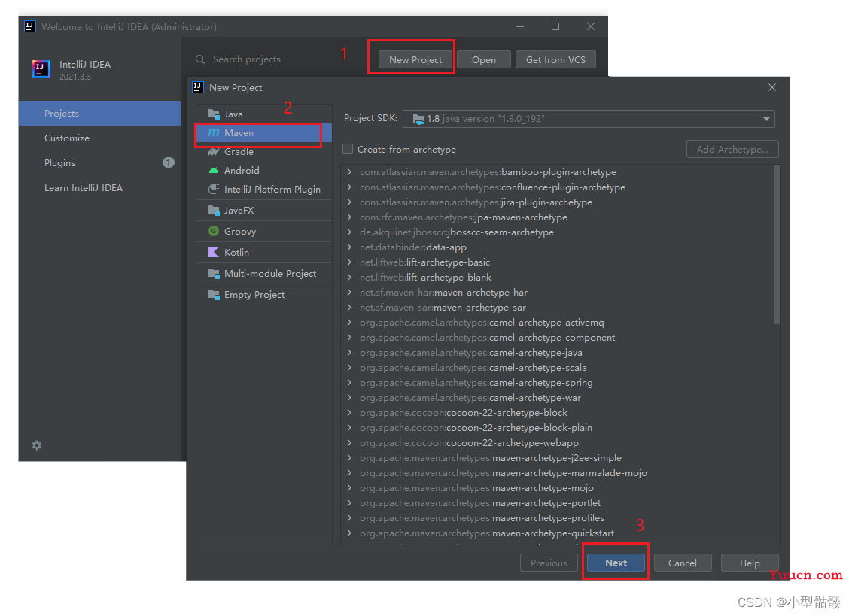The width and height of the screenshot is (852, 616).
Task: Open Plugins section in Welcome window
Action: pos(99,162)
